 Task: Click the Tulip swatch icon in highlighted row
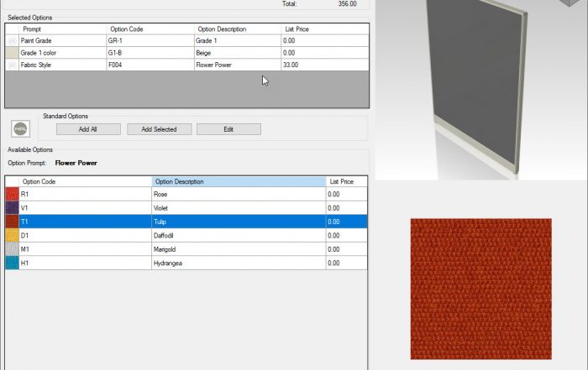[12, 221]
